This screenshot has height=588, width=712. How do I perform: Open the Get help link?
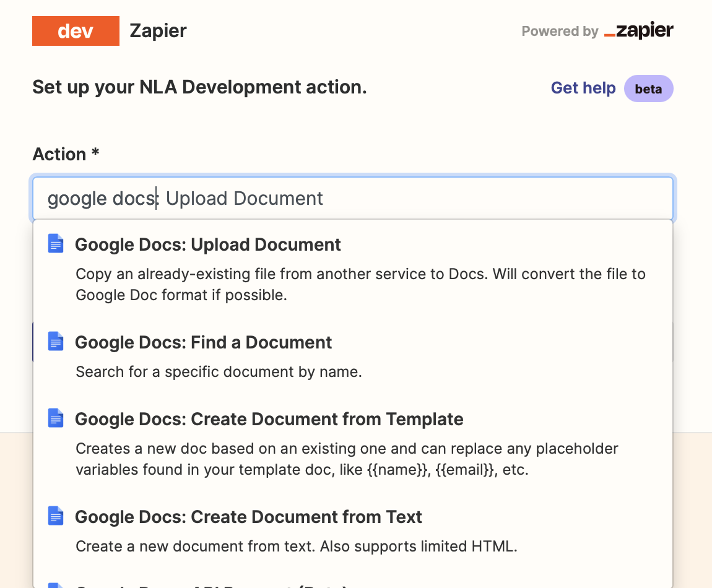coord(583,88)
